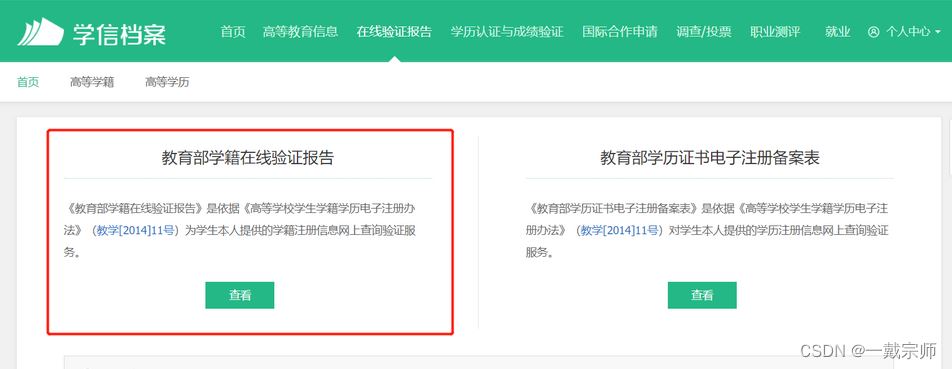Viewport: 952px width, 369px height.
Task: Select the 在线验证报告 navigation item
Action: (x=395, y=32)
